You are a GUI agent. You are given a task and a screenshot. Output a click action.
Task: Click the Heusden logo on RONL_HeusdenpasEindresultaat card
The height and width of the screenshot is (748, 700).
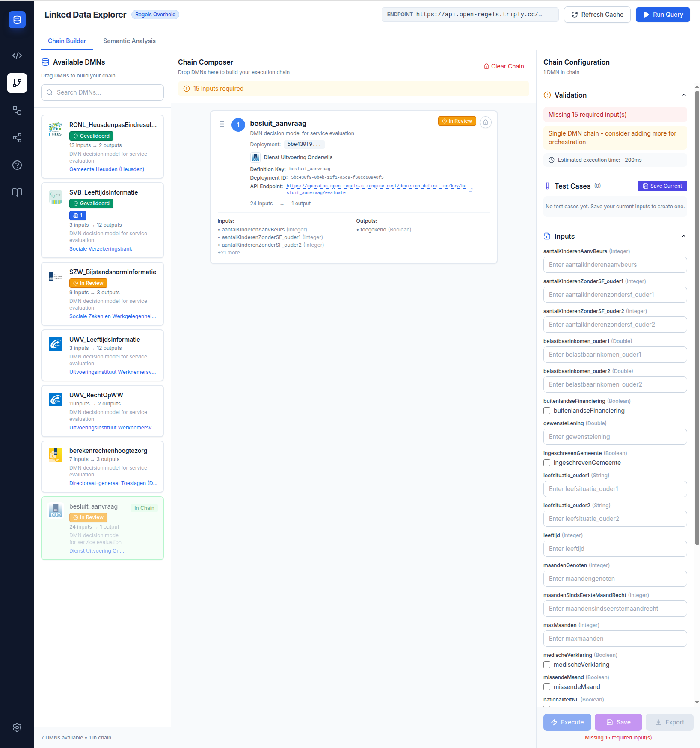click(56, 129)
